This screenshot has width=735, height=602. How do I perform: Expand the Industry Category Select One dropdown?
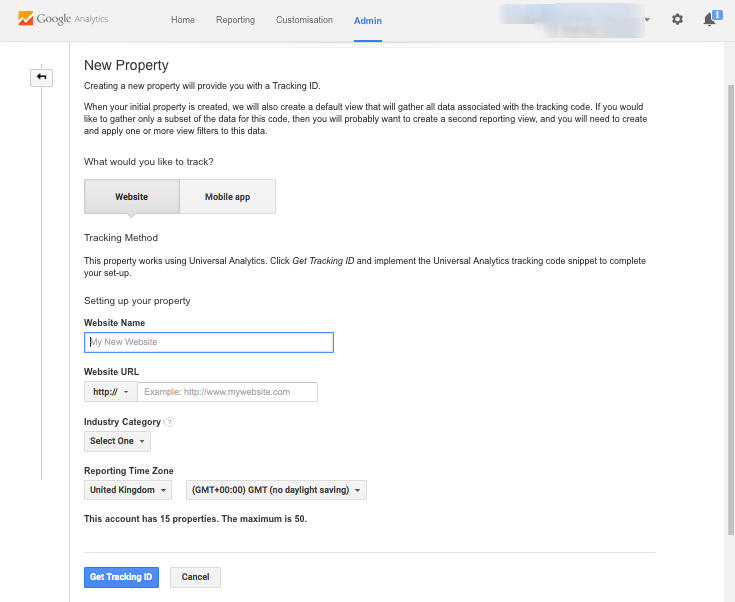click(117, 441)
